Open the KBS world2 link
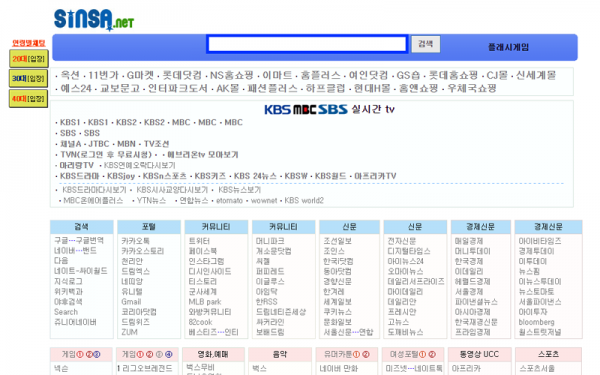 (x=304, y=201)
